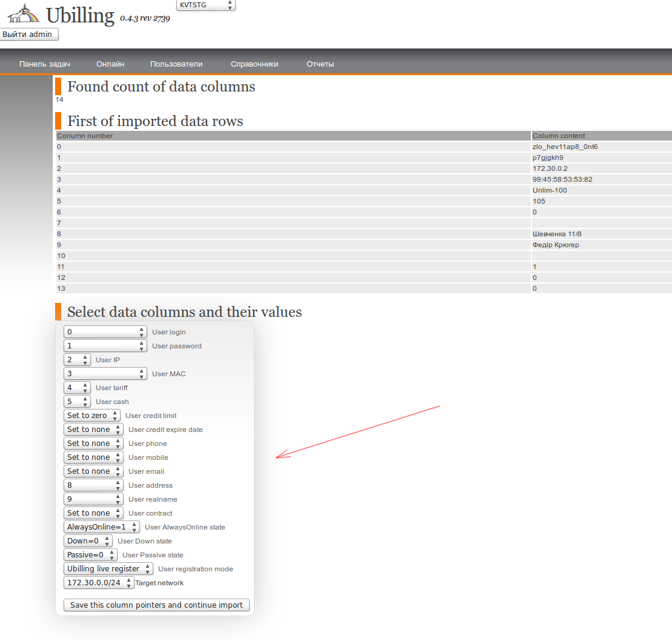Expand the User password column dropdown

(105, 346)
